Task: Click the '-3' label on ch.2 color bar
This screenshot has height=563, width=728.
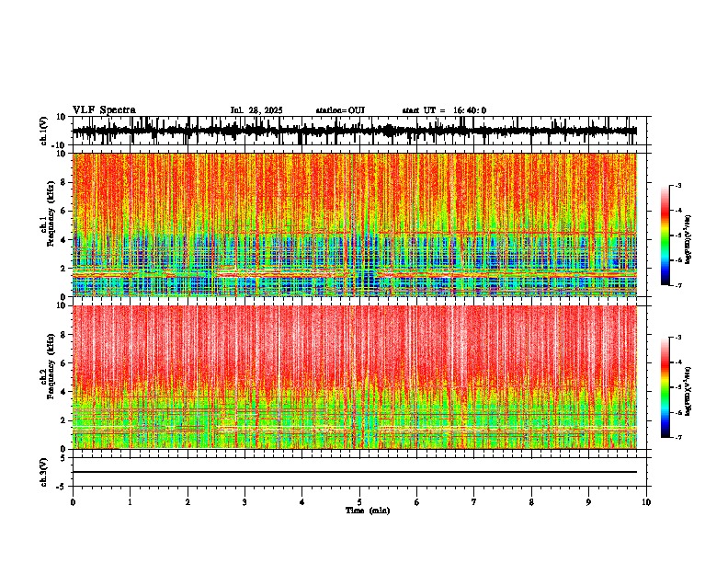Action: 678,338
